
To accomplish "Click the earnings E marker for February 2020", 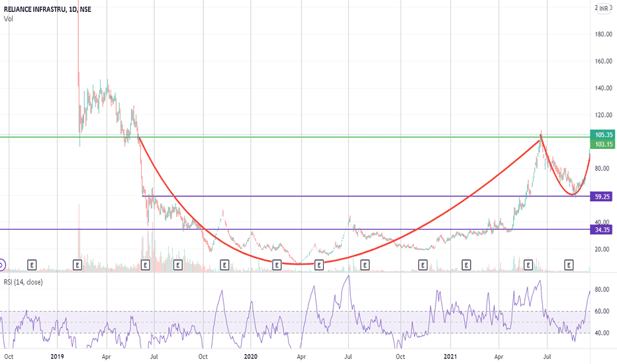I will [x=277, y=265].
